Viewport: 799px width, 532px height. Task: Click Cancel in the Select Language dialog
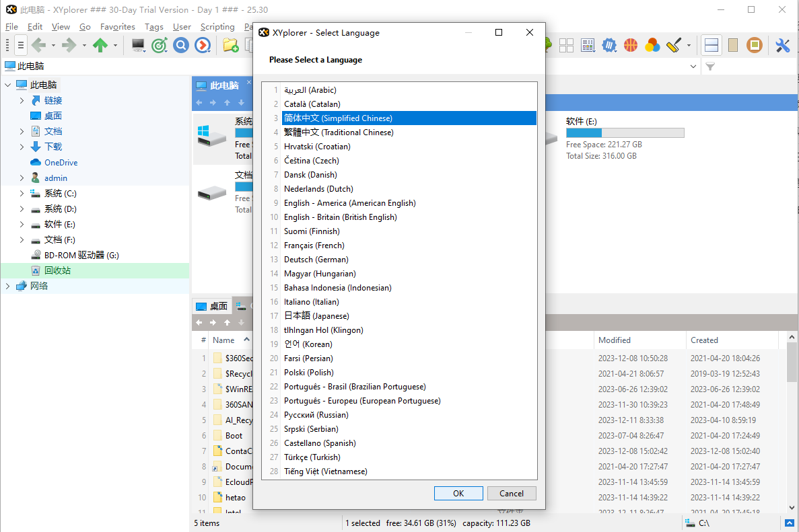pos(512,493)
